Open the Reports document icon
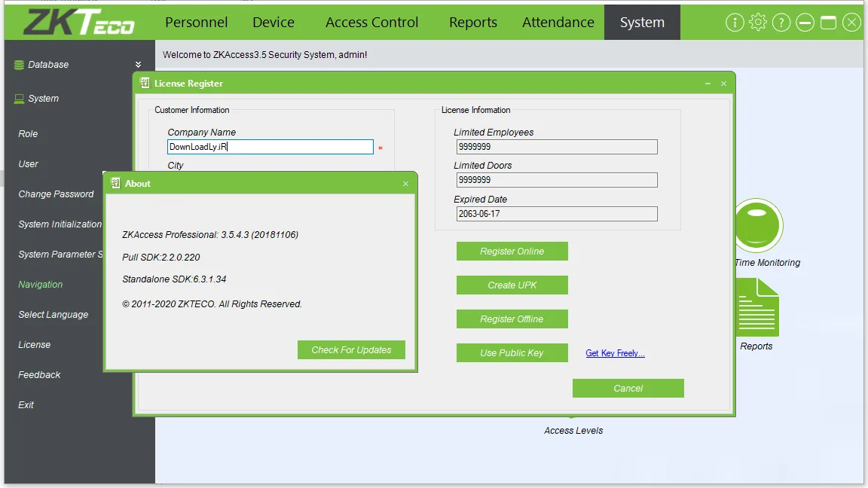Viewport: 868px width, 488px height. coord(757,307)
